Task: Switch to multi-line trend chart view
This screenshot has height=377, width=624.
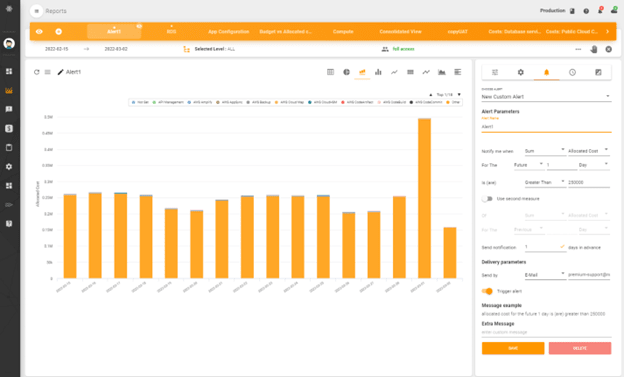Action: point(426,72)
